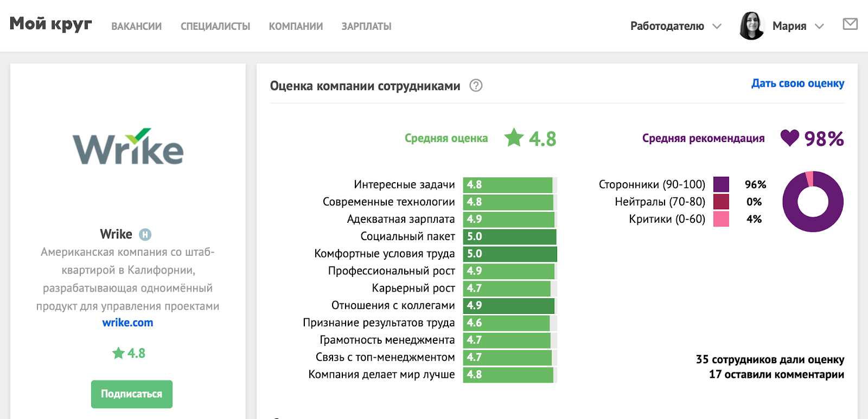Click the purple Сторонники color swatch
The width and height of the screenshot is (868, 419).
click(721, 184)
